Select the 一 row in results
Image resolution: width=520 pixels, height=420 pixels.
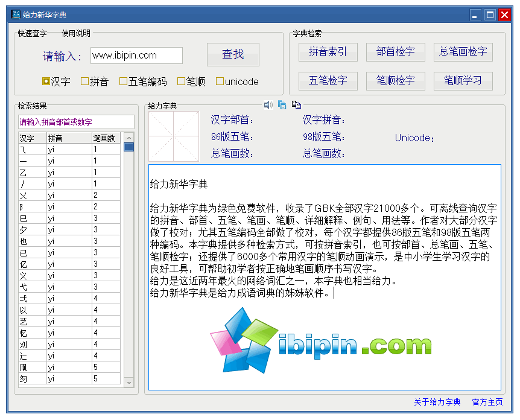click(x=69, y=161)
